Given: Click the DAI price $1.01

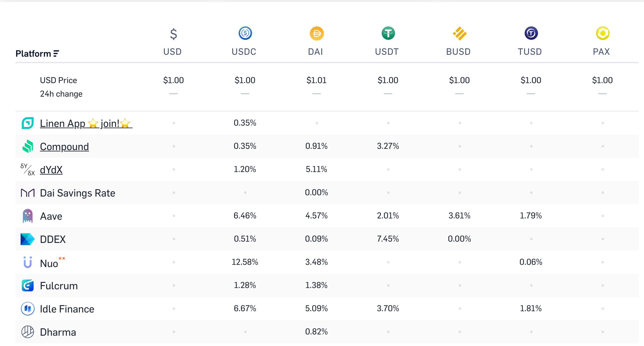Looking at the screenshot, I should [x=317, y=80].
